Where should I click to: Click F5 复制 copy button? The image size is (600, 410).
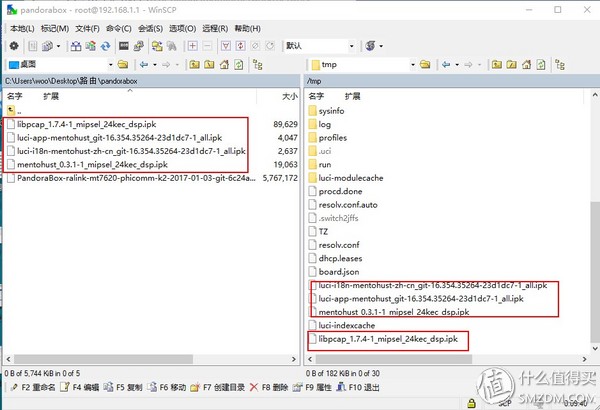click(x=123, y=387)
